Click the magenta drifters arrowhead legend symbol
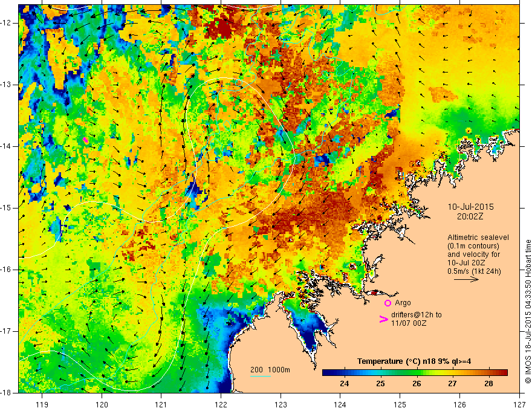Image resolution: width=532 pixels, height=411 pixels. (x=383, y=319)
